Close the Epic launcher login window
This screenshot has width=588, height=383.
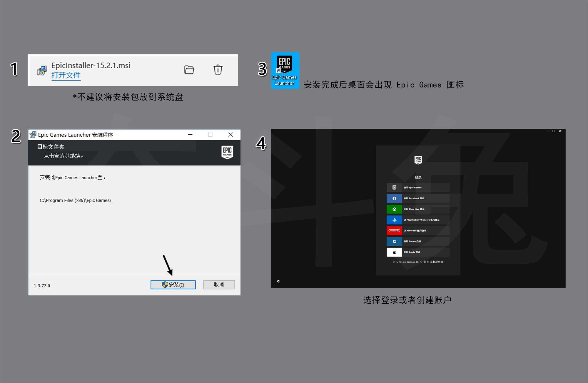point(560,131)
